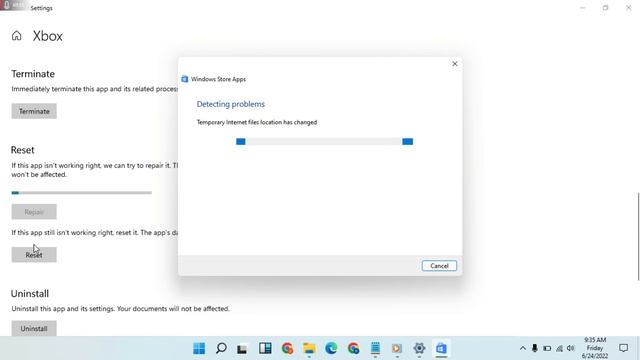Viewport: 640px width, 360px height.
Task: Click the Terminate section heading
Action: 33,74
